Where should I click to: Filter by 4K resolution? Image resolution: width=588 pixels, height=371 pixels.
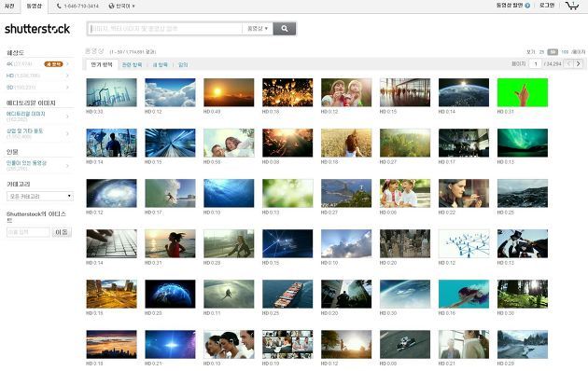click(x=19, y=64)
